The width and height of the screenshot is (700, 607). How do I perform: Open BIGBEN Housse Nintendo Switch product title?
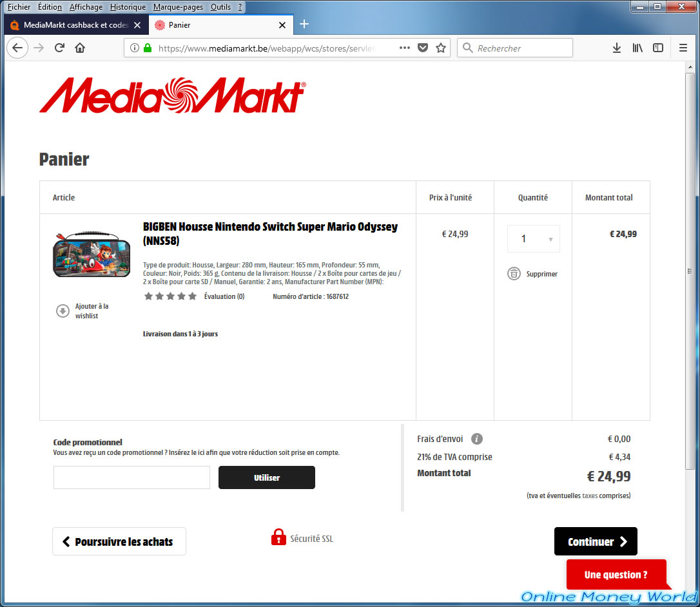coord(270,233)
